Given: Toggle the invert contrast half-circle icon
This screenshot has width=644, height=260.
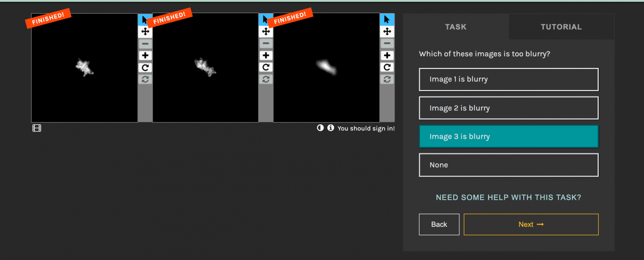Looking at the screenshot, I should pyautogui.click(x=320, y=128).
